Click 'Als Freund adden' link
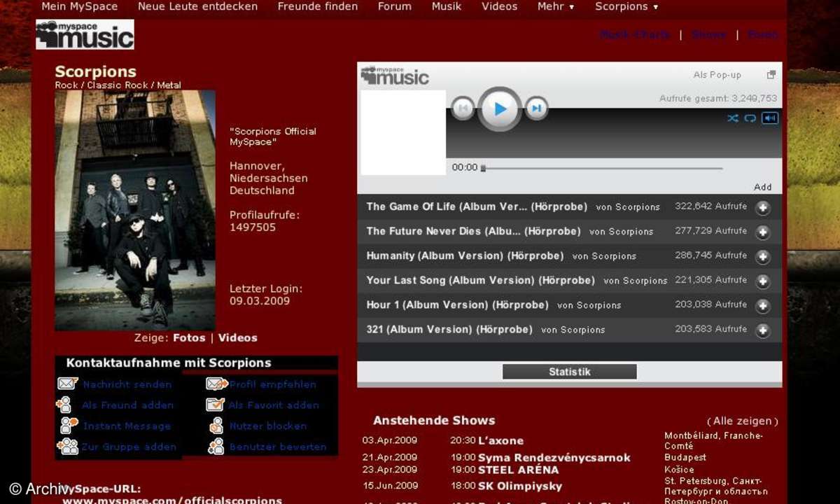 127,405
